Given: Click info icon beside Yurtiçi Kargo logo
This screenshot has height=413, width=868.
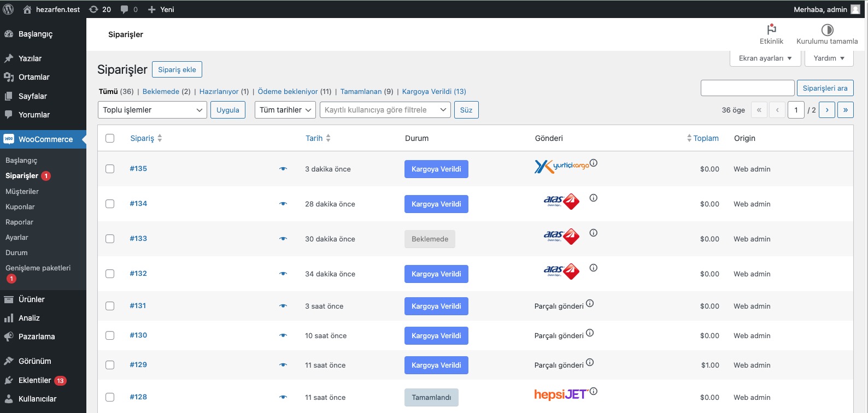Looking at the screenshot, I should 594,163.
